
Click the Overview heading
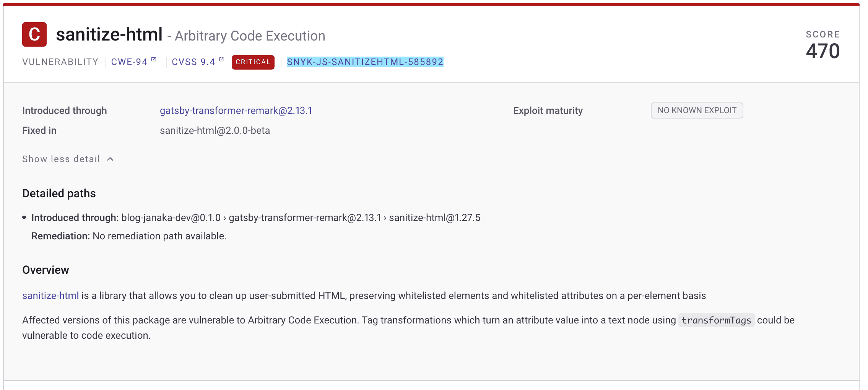click(x=46, y=270)
